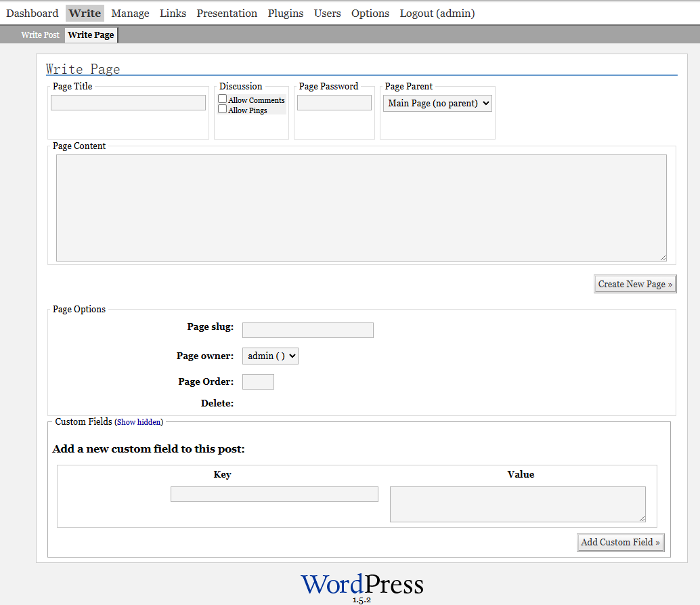The width and height of the screenshot is (700, 605).
Task: Go to the Users section
Action: (327, 14)
